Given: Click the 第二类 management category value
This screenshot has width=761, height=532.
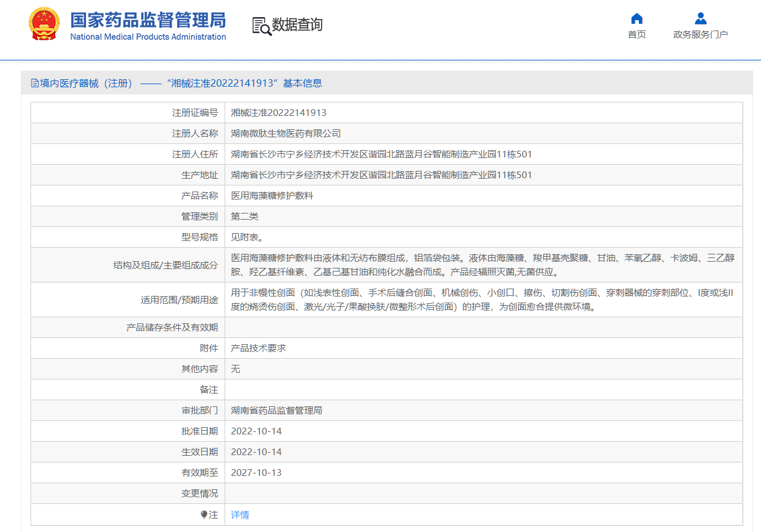Looking at the screenshot, I should [x=245, y=217].
